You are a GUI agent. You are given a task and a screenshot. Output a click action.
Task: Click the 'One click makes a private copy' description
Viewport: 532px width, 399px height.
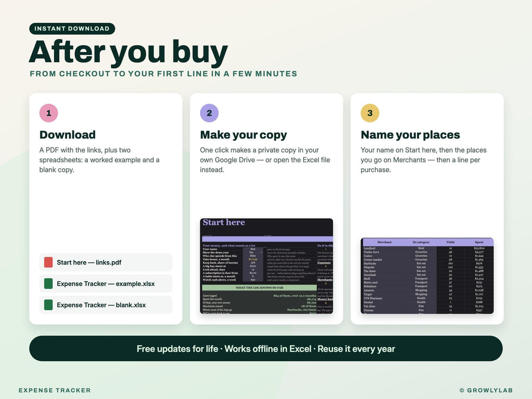pos(265,160)
